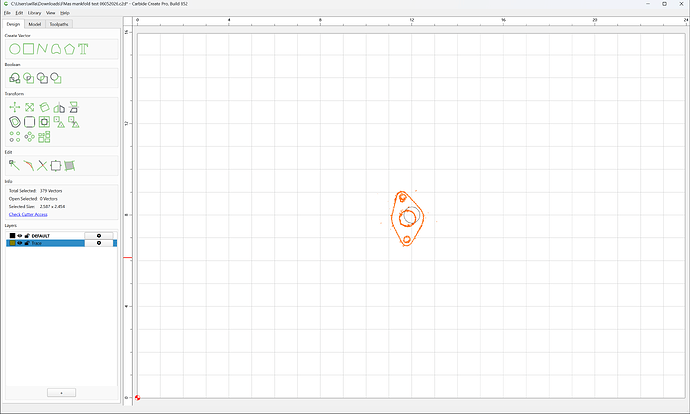This screenshot has height=414, width=690.
Task: Click the selected size '2.587 x 2.454' value
Action: 52,206
